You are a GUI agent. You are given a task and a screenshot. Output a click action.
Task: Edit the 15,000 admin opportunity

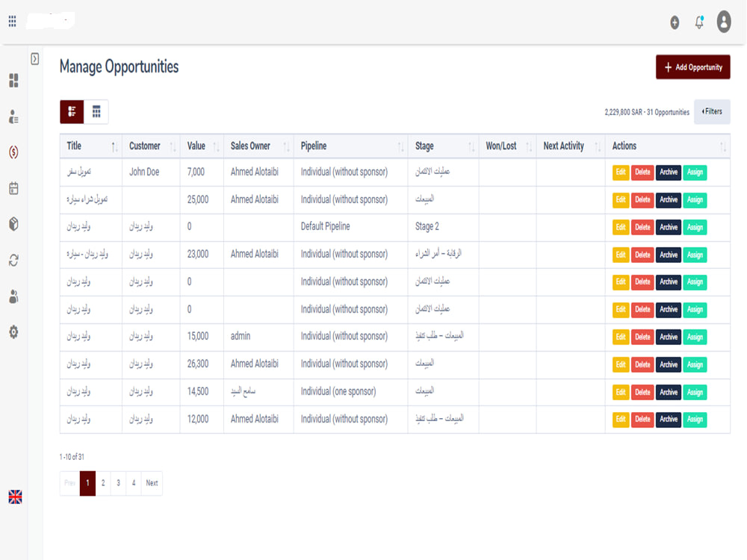point(621,337)
